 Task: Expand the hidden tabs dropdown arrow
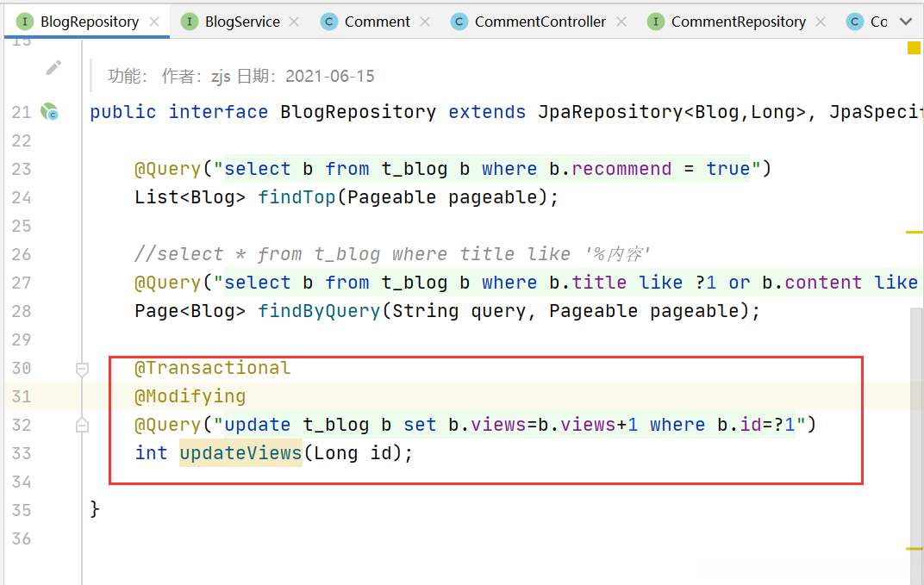906,22
